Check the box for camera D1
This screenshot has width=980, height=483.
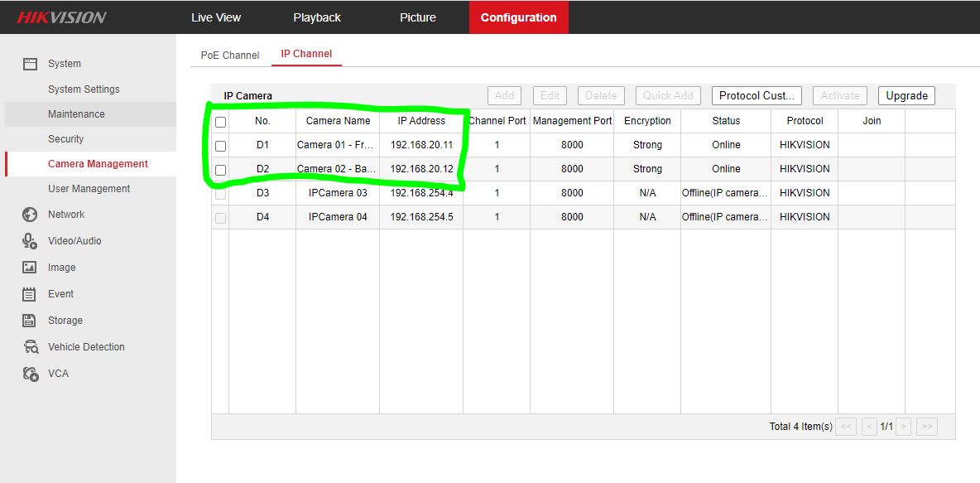pyautogui.click(x=220, y=146)
